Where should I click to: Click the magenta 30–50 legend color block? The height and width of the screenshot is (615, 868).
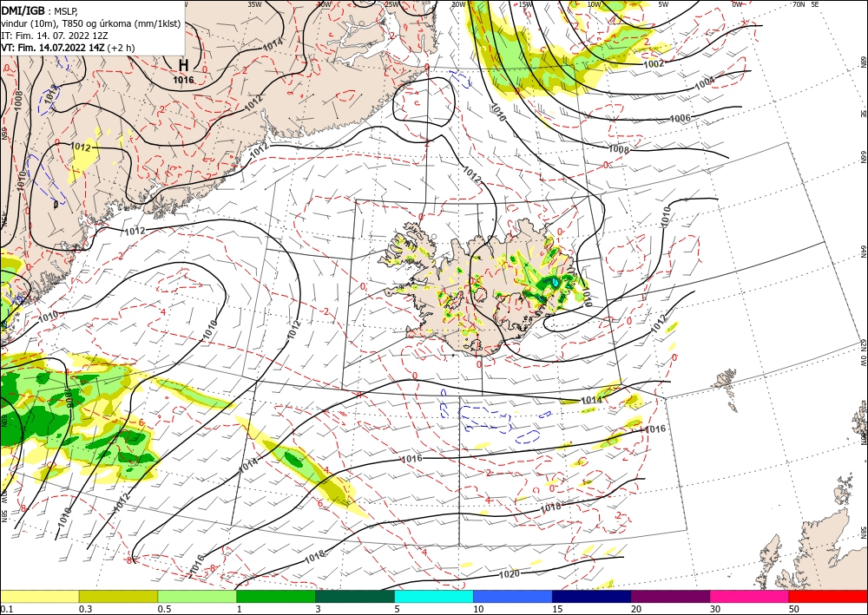pos(750,596)
